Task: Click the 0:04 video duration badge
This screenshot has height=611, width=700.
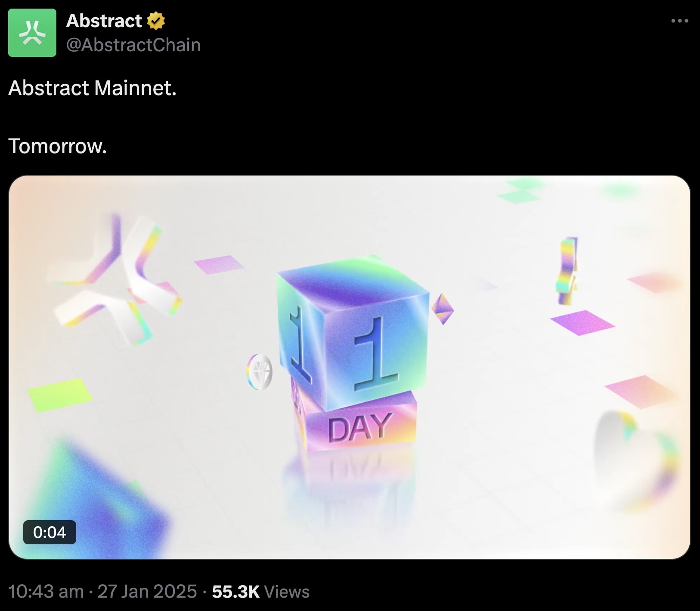Action: coord(50,532)
